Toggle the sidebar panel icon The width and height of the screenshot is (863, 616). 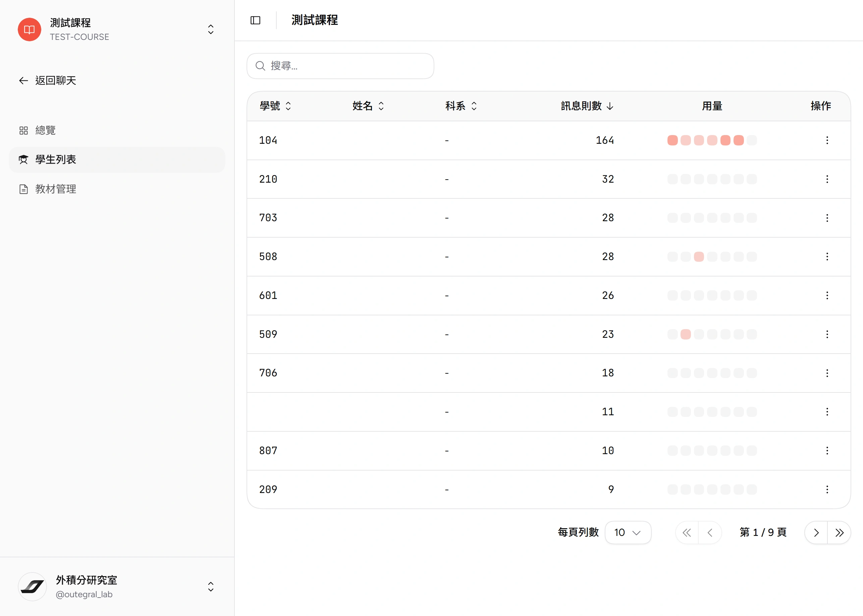tap(255, 20)
